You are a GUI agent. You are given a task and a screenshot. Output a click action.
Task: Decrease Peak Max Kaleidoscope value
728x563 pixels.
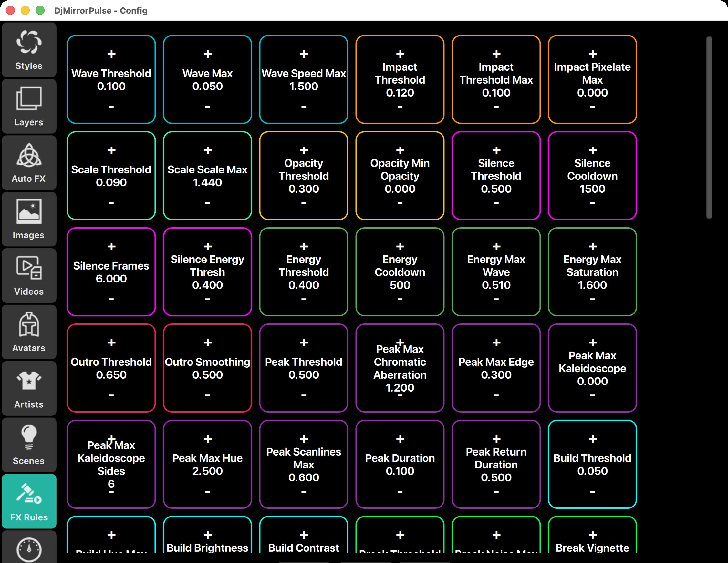tap(592, 395)
